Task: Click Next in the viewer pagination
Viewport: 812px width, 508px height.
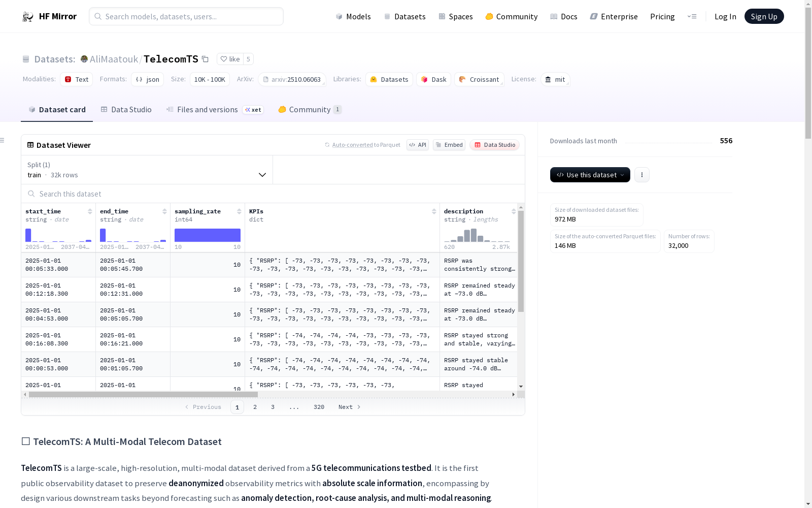Action: pyautogui.click(x=350, y=407)
